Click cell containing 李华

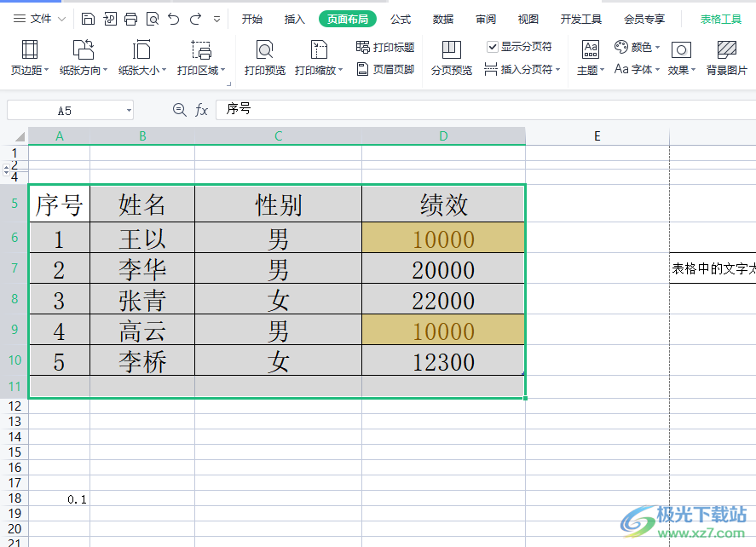[x=142, y=268]
